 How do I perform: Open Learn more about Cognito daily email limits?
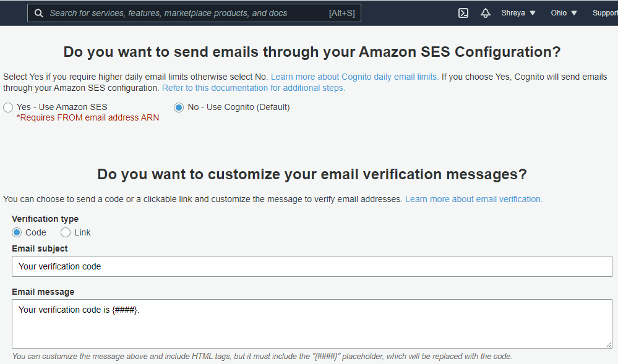tap(354, 77)
